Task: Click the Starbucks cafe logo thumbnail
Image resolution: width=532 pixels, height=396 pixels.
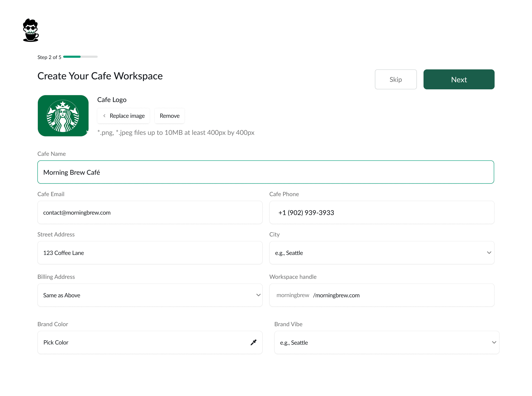Action: [x=63, y=116]
